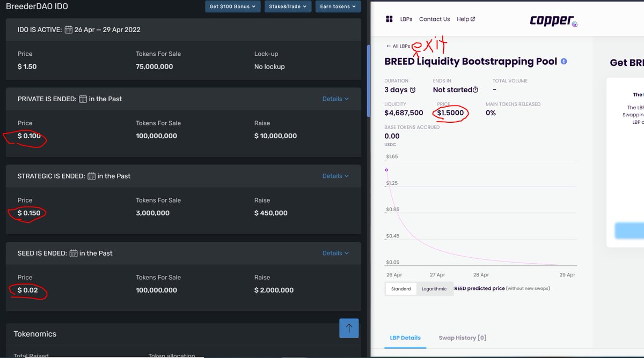Click the 28 Apr chart axis label
The height and width of the screenshot is (358, 644).
tap(481, 275)
